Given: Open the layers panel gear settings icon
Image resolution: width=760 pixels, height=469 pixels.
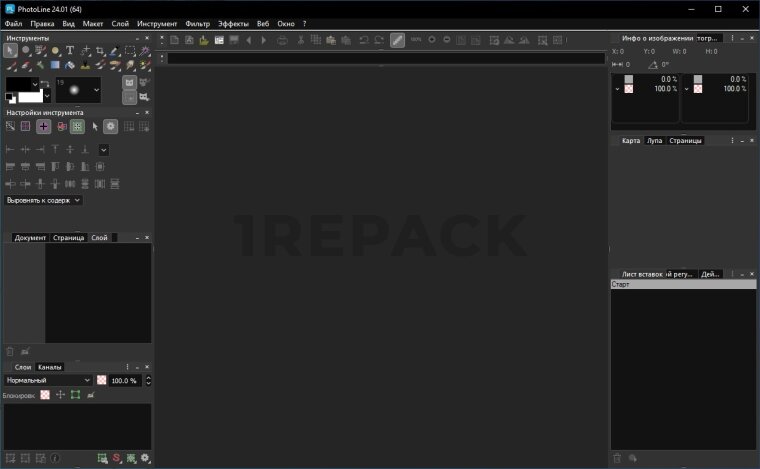Looking at the screenshot, I should click(145, 458).
